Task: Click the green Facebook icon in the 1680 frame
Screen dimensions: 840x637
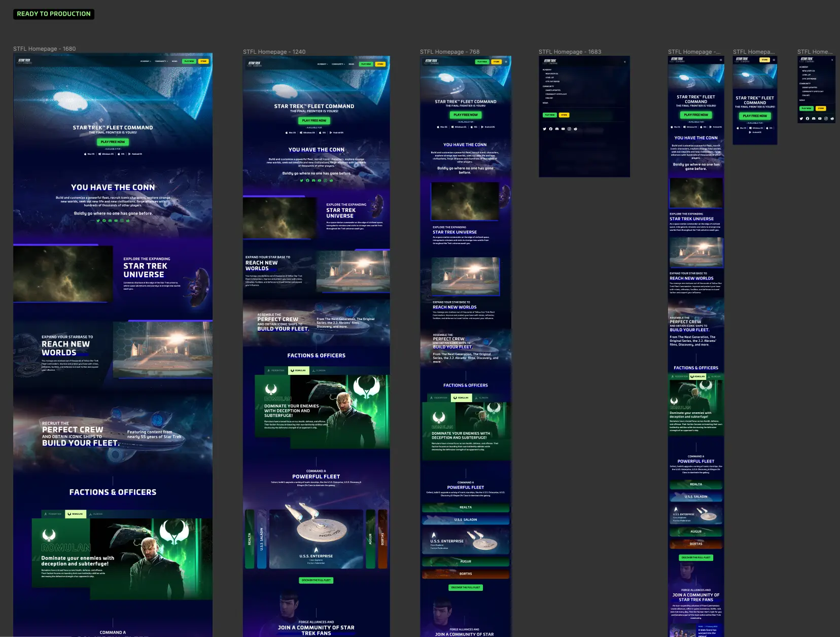Action: pos(104,221)
